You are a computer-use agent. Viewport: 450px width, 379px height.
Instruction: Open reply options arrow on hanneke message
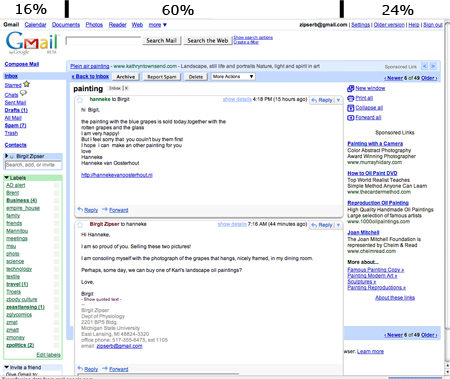click(x=338, y=100)
